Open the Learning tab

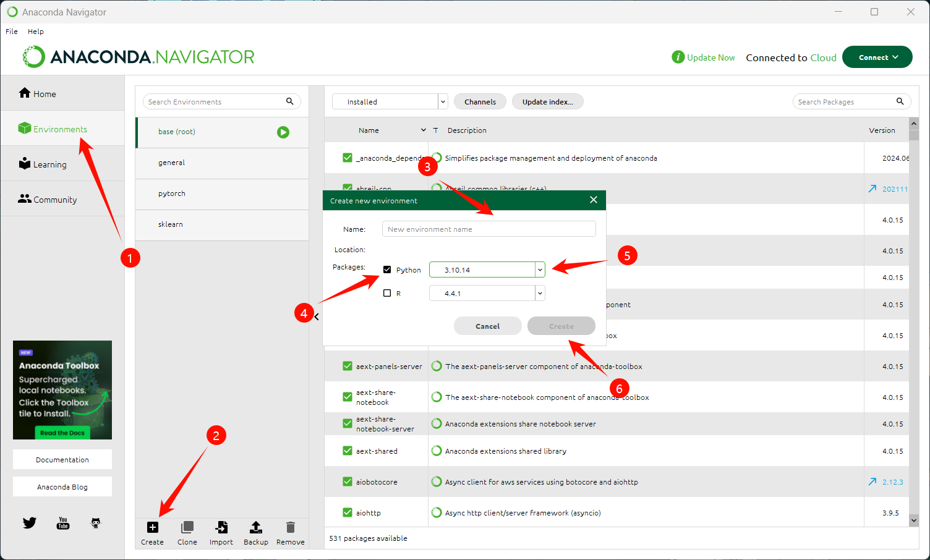pos(62,164)
